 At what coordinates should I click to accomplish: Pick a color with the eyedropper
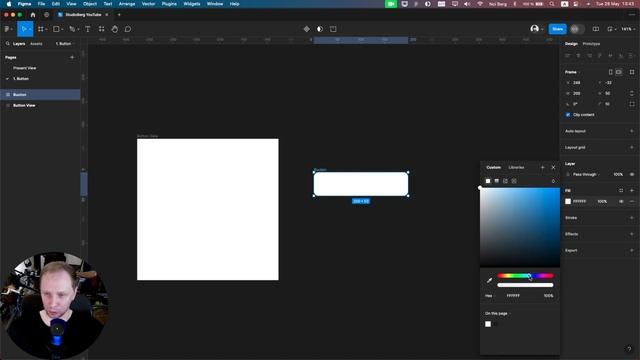[489, 280]
